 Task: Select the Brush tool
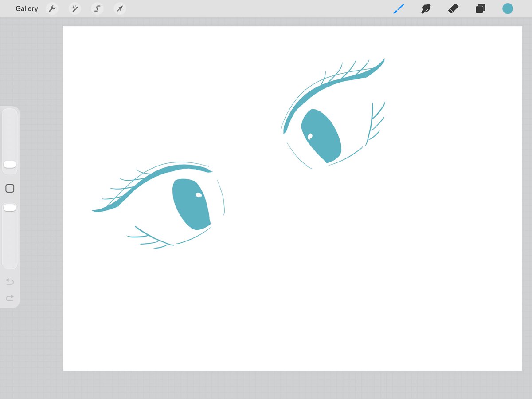point(399,8)
